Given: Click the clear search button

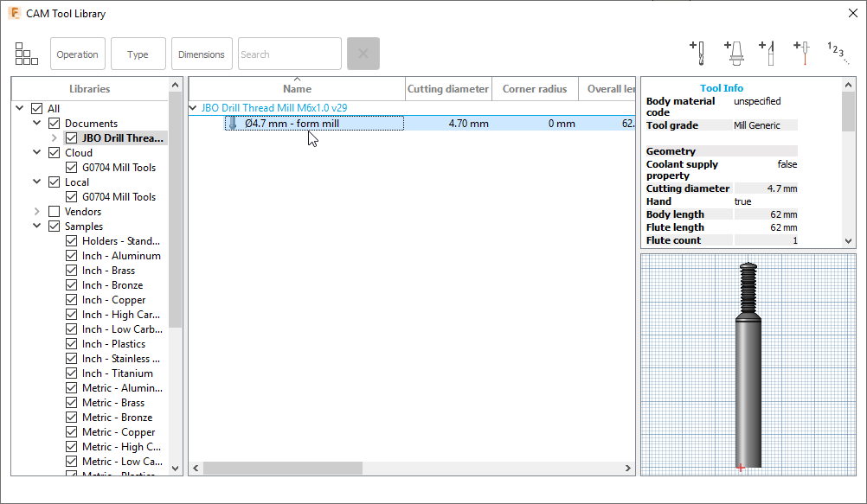Looking at the screenshot, I should (363, 53).
